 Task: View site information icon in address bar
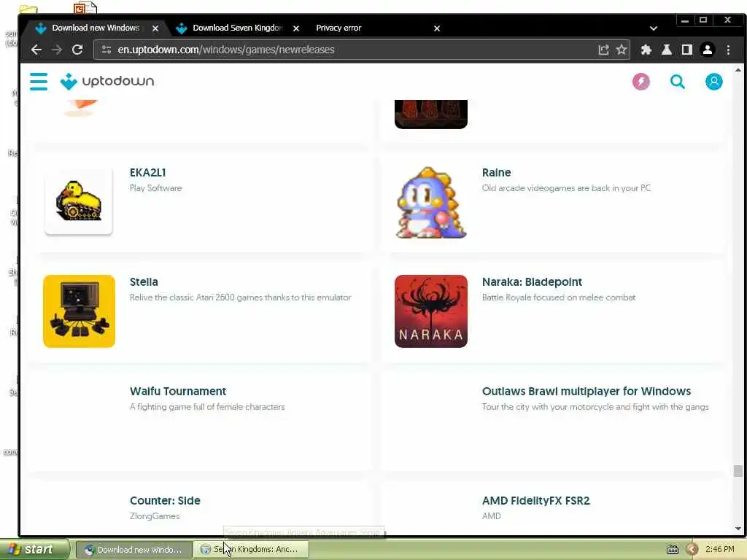pyautogui.click(x=107, y=50)
